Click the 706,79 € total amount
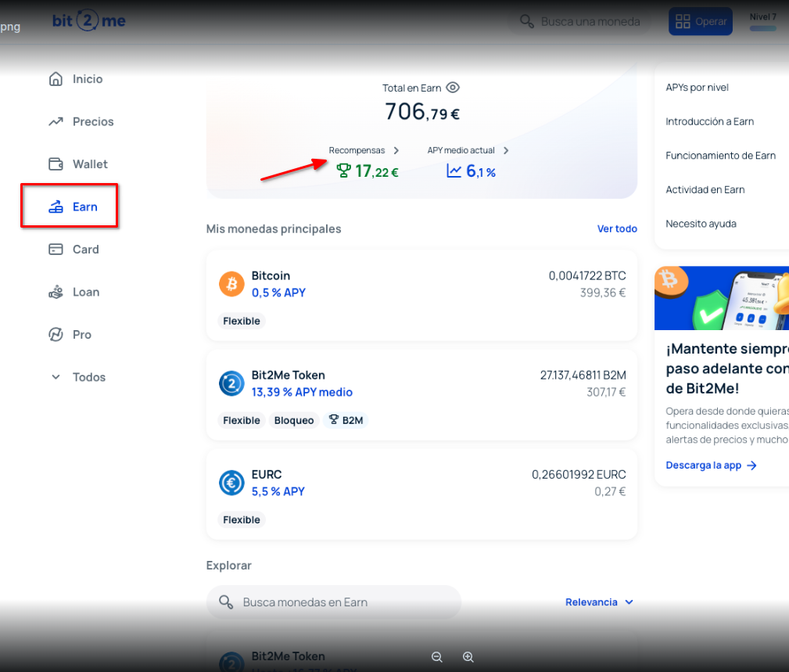 pos(422,112)
